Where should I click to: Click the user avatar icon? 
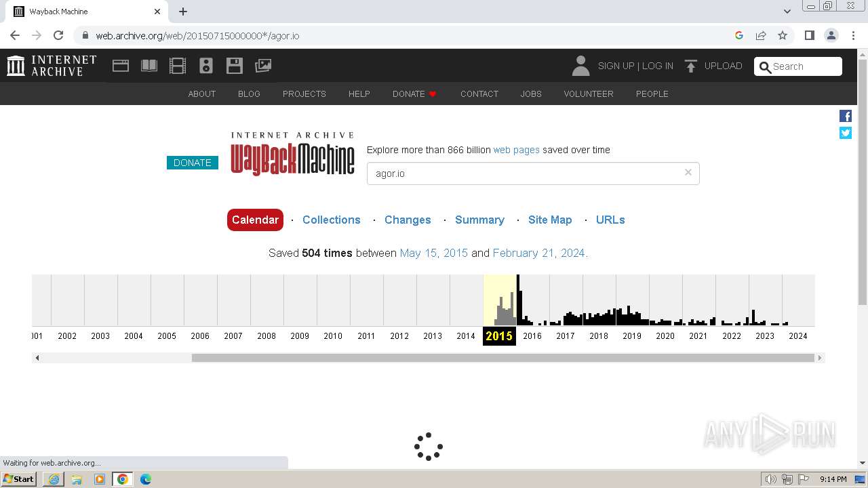pyautogui.click(x=580, y=66)
